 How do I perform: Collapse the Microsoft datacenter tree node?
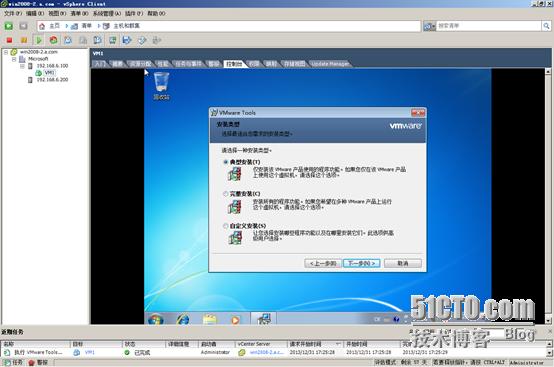pos(14,59)
